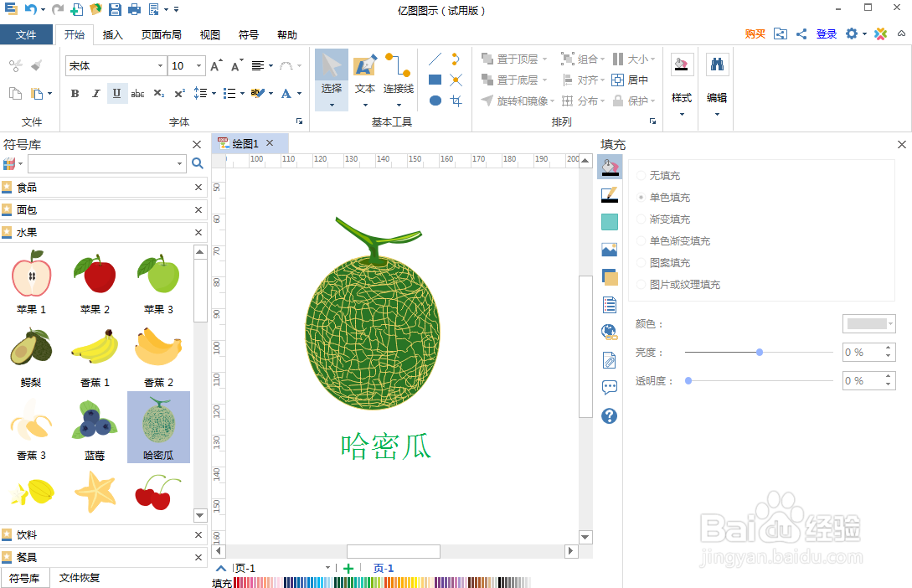912x588 pixels.
Task: Select 单色填充 radio option
Action: 641,197
